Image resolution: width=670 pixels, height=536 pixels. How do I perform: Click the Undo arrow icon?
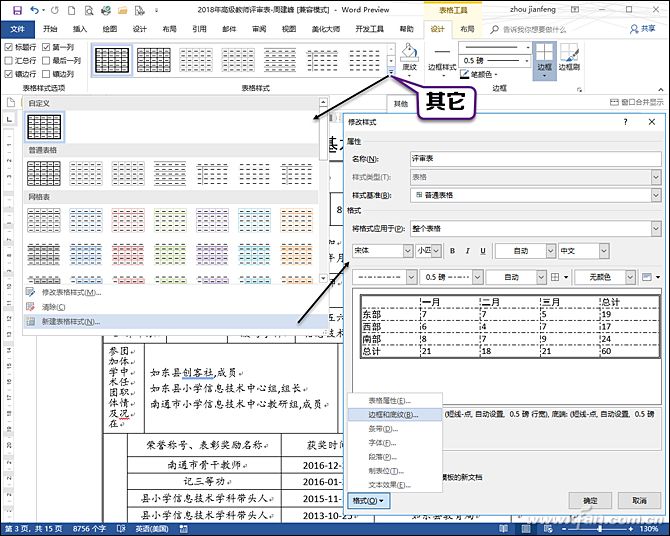click(35, 10)
